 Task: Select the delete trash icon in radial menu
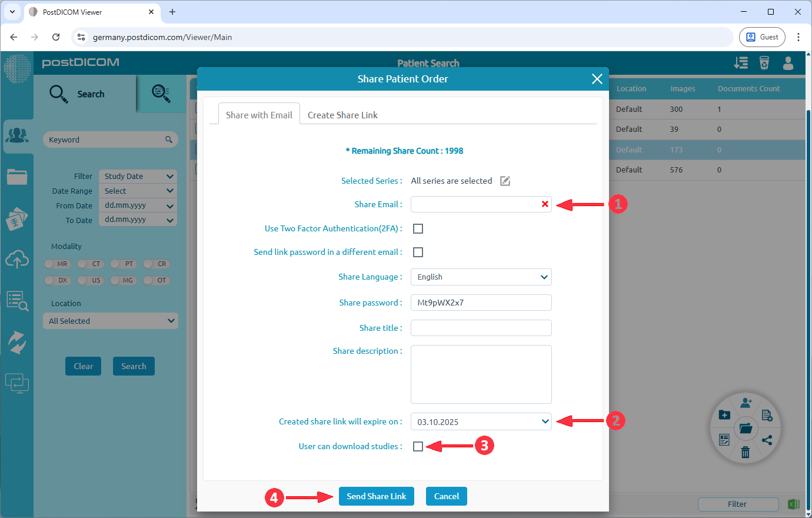[x=746, y=453]
